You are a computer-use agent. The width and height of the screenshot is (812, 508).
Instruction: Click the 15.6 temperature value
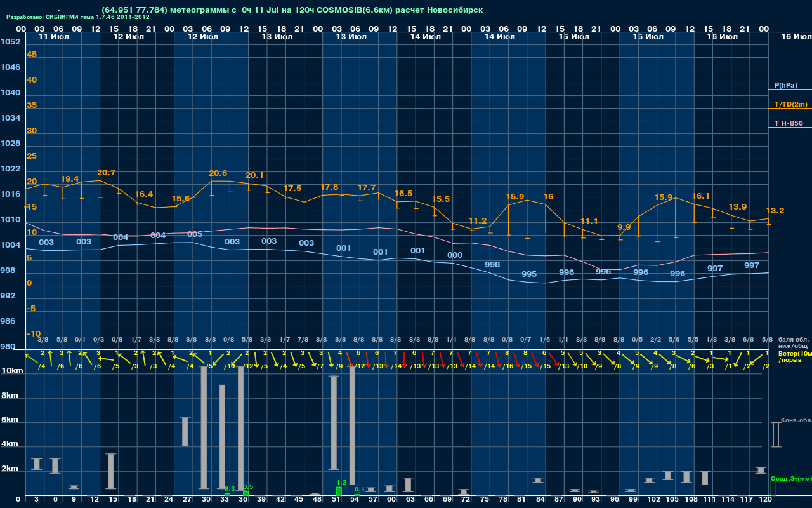coord(181,199)
